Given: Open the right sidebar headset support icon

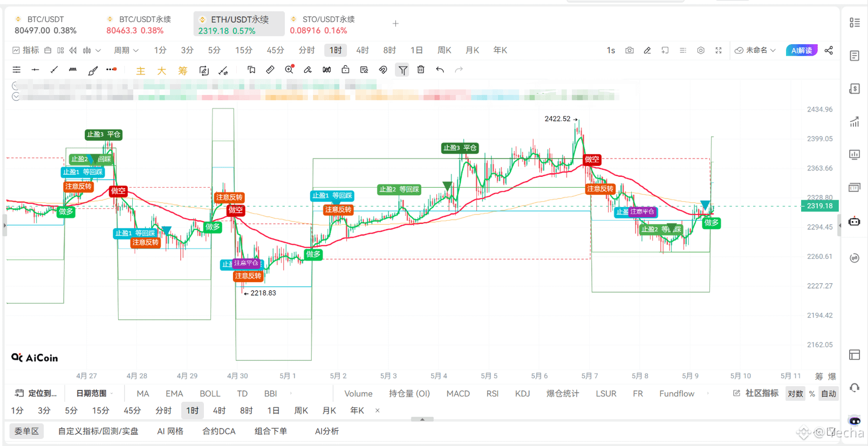Looking at the screenshot, I should click(x=855, y=387).
